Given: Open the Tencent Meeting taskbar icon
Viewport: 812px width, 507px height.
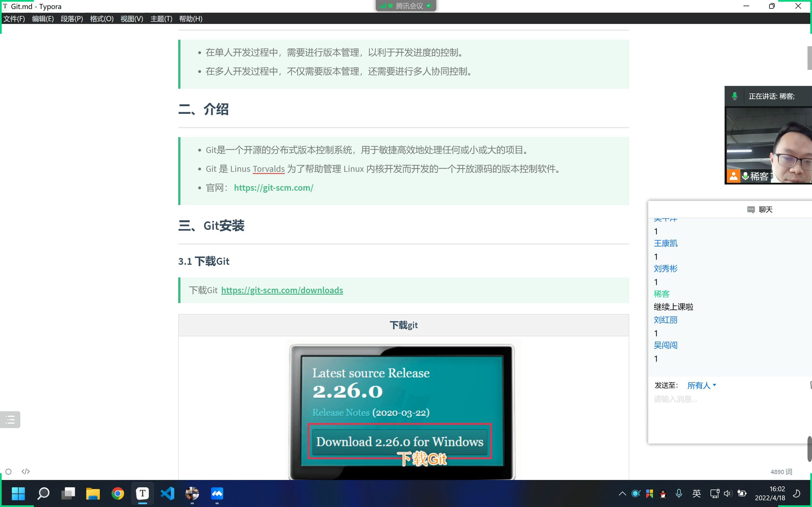Looking at the screenshot, I should pyautogui.click(x=217, y=493).
